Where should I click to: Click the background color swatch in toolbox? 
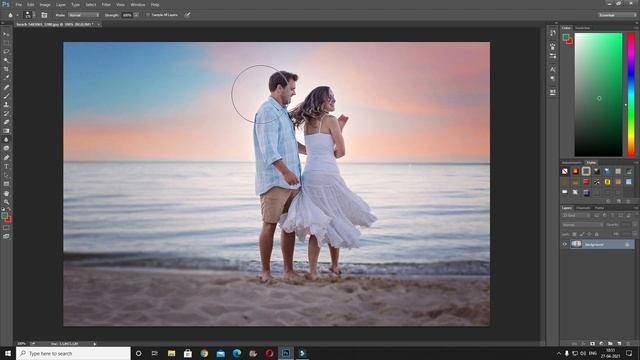click(x=9, y=220)
